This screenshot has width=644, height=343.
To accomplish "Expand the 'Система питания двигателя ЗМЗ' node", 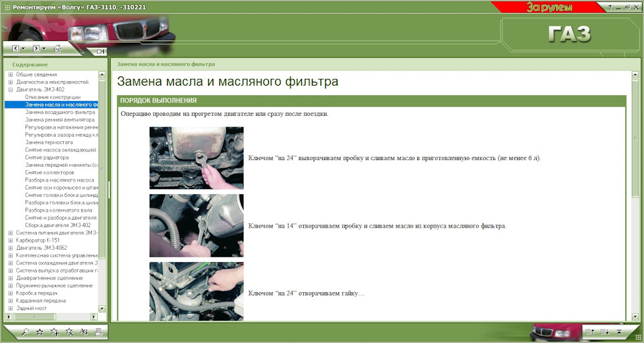I will [x=11, y=232].
